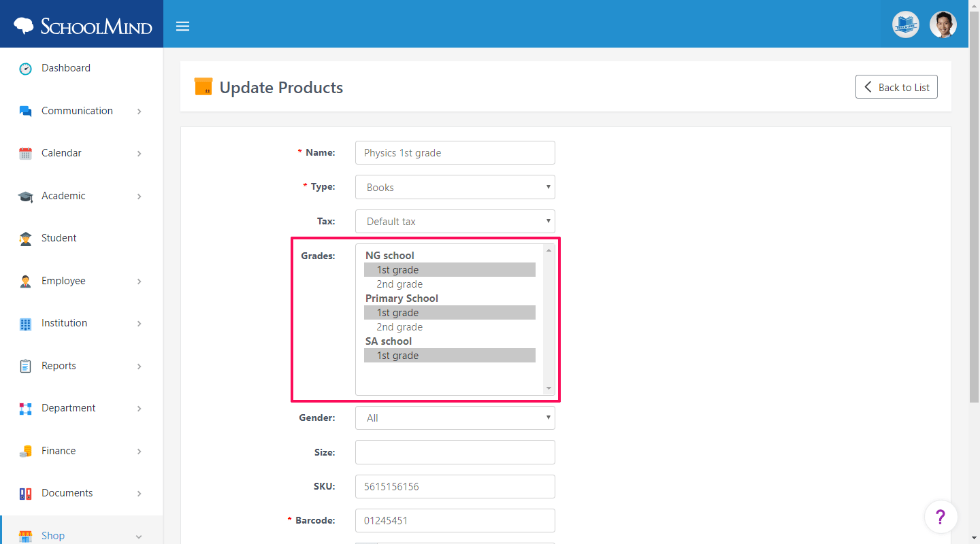Screen dimensions: 980x544
Task: Click the Employee person icon
Action: [x=25, y=282]
